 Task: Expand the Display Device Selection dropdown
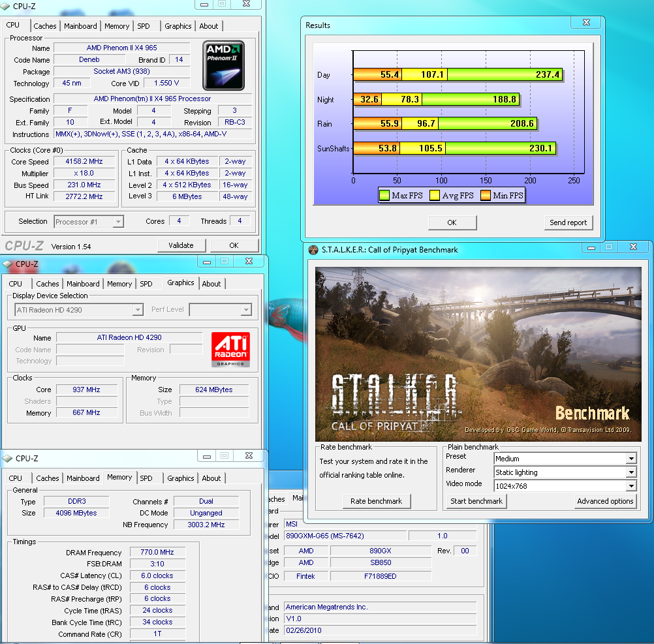137,310
